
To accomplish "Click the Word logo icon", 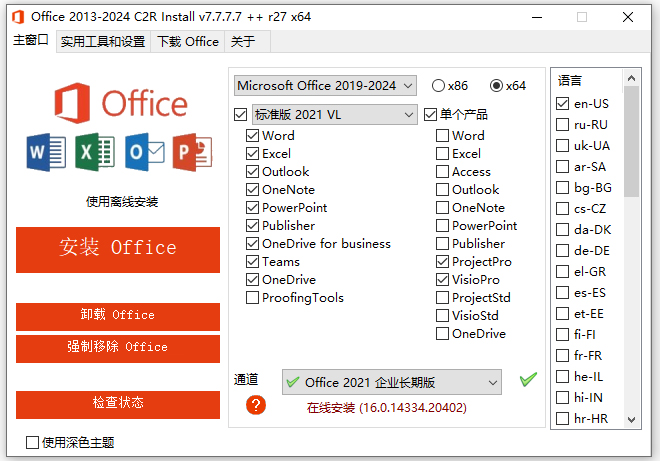I will tap(46, 152).
